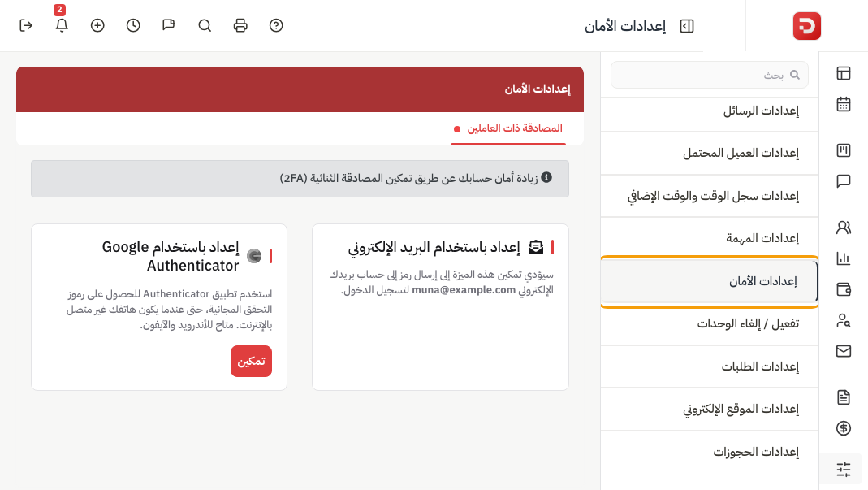This screenshot has width=868, height=490.
Task: Open dashboard layout icon in right rail
Action: (x=844, y=73)
